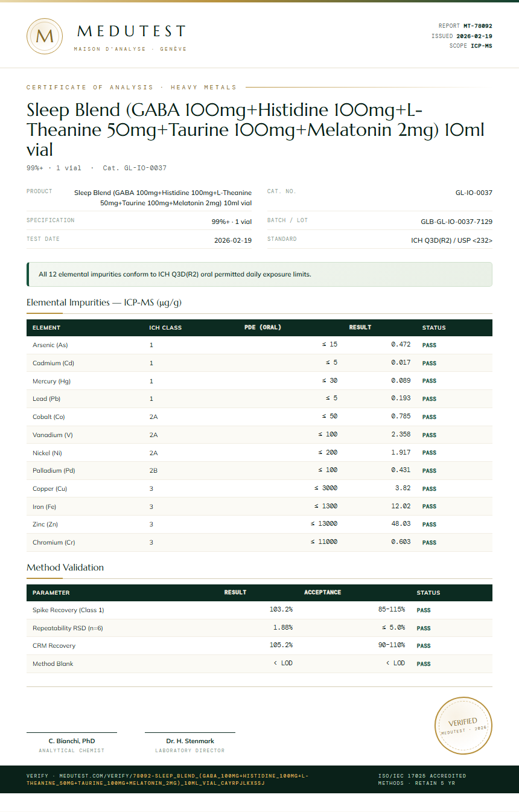Select Mercury (Hg) row label

click(52, 381)
